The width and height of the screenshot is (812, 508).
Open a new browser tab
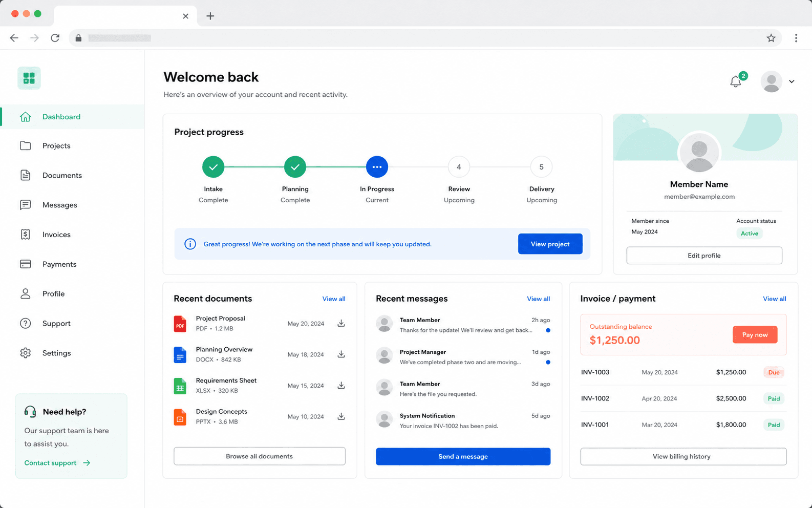(210, 16)
